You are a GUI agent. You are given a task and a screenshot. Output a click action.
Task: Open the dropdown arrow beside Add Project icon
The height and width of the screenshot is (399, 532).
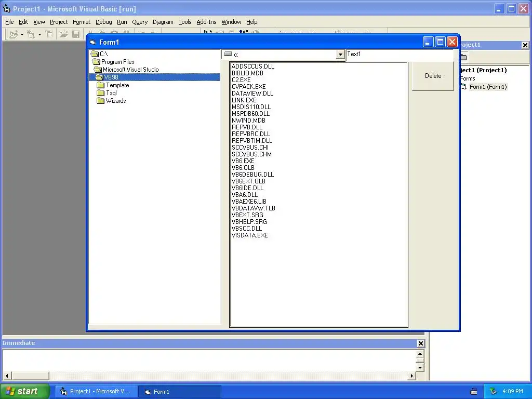[x=22, y=34]
